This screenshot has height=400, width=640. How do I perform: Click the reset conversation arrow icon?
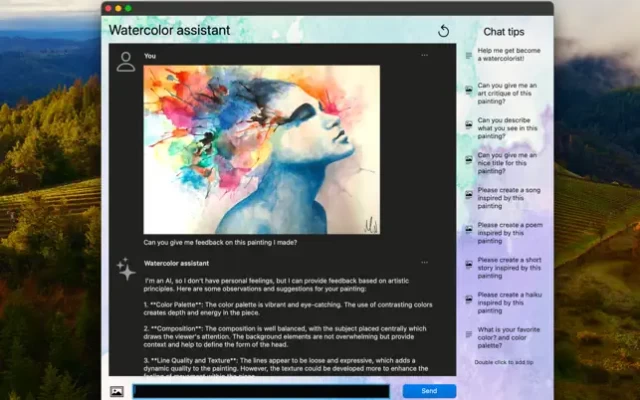(x=444, y=31)
